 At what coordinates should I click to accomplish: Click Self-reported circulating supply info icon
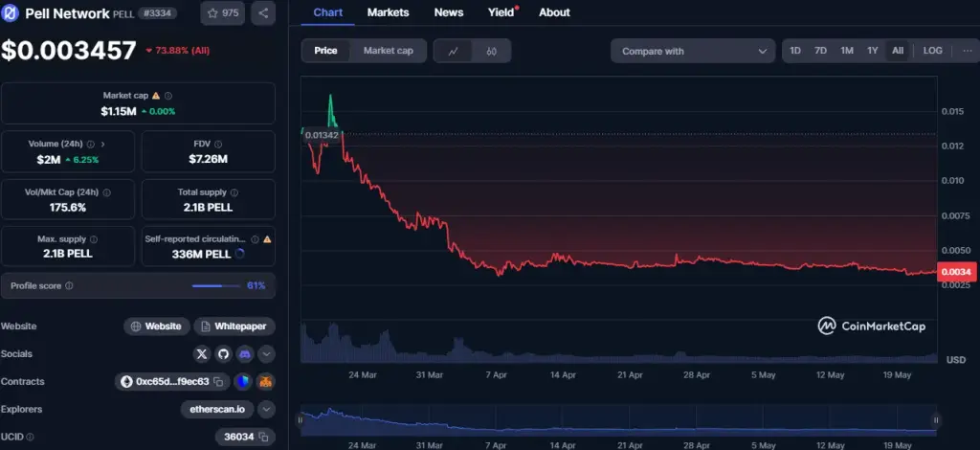pyautogui.click(x=255, y=239)
